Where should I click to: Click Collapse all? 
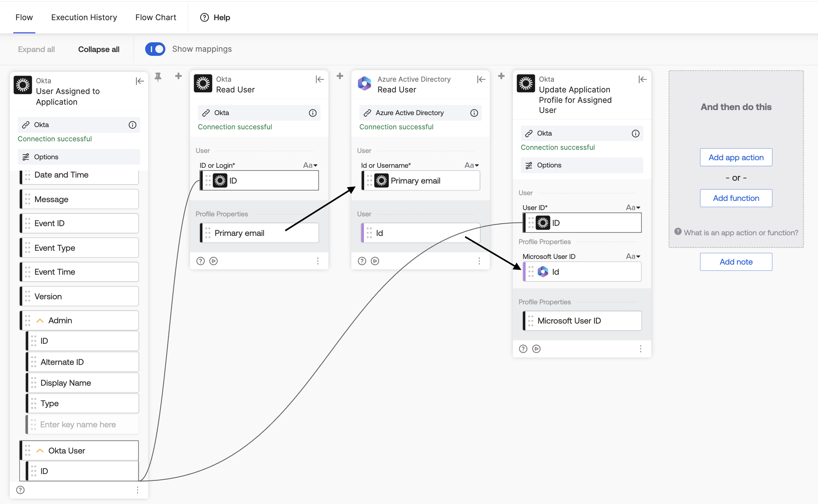99,49
